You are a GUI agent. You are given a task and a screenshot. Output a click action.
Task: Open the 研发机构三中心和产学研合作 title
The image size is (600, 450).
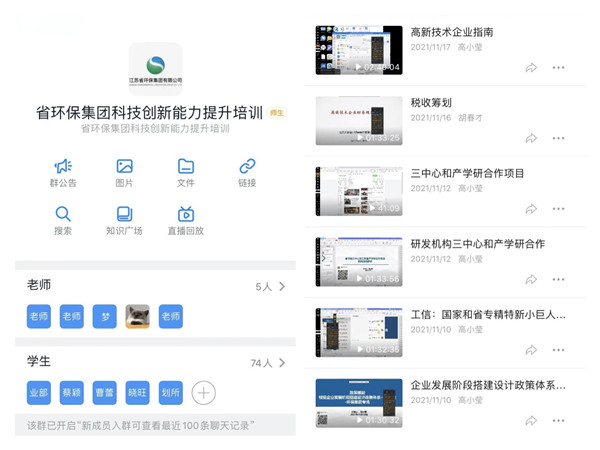coord(478,244)
